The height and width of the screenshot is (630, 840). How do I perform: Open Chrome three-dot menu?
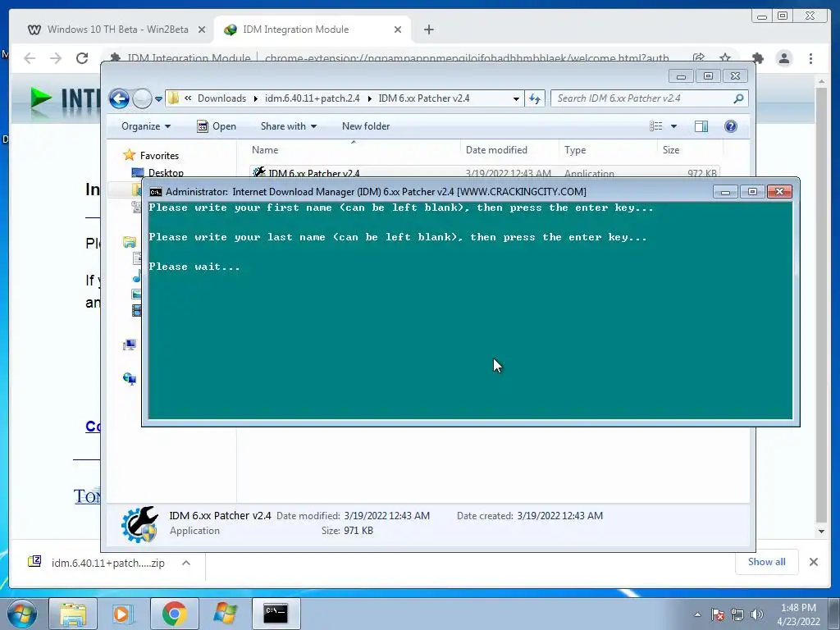pos(810,58)
